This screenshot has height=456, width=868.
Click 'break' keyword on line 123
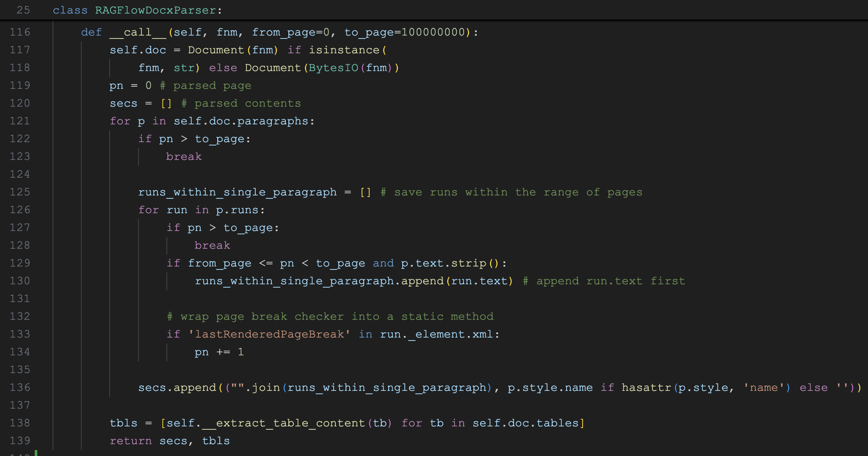pos(184,157)
